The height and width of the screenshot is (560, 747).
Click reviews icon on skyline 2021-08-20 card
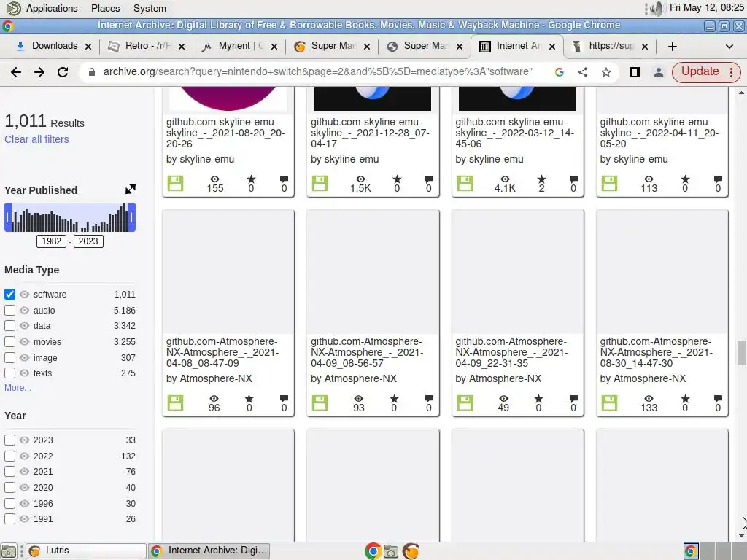(x=284, y=179)
